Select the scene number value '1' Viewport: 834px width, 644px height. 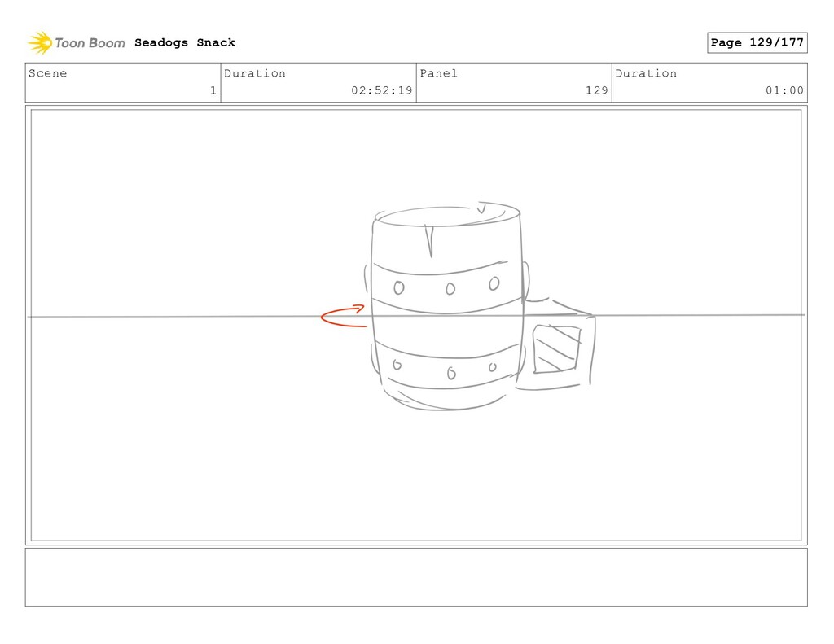pyautogui.click(x=213, y=90)
